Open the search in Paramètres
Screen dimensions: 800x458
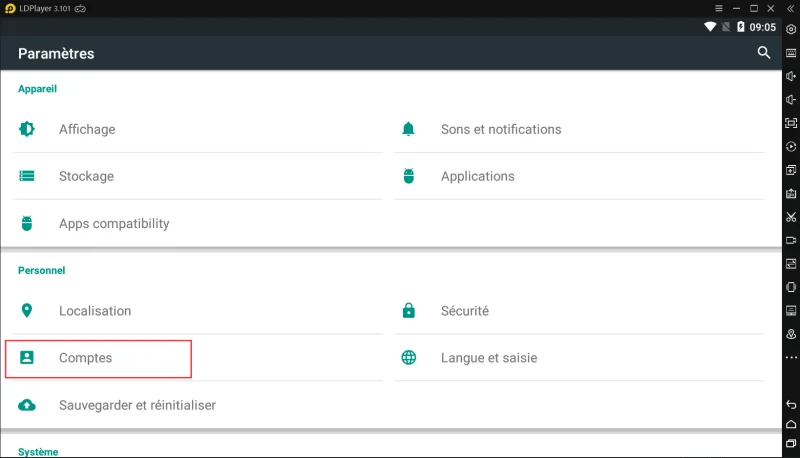pyautogui.click(x=763, y=53)
